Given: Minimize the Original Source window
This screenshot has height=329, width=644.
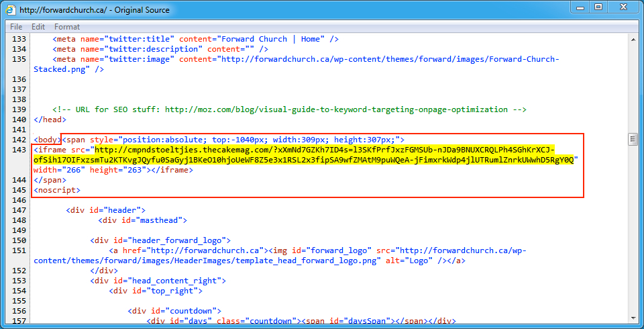Looking at the screenshot, I should 581,7.
